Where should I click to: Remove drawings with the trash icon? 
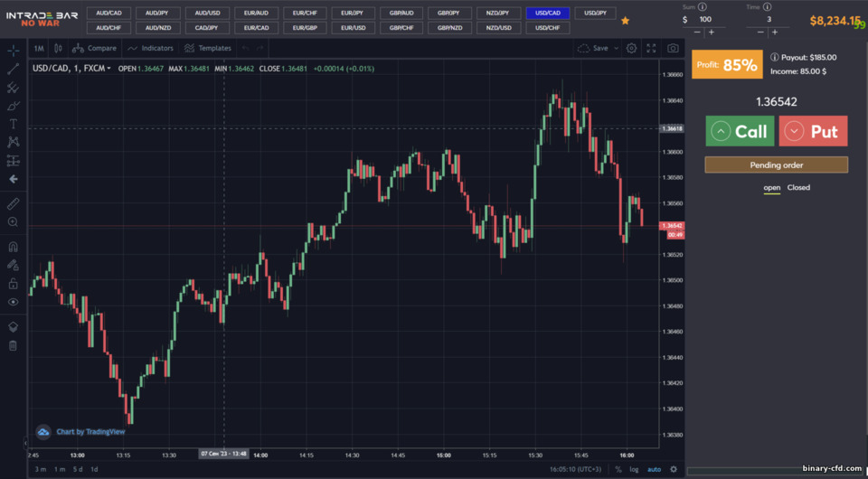[14, 346]
